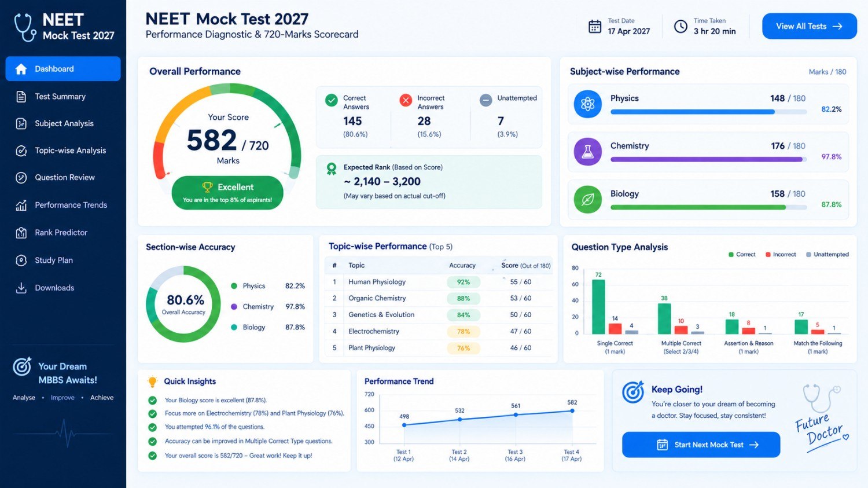Click the Rank Predictor icon
The image size is (868, 488).
click(21, 233)
